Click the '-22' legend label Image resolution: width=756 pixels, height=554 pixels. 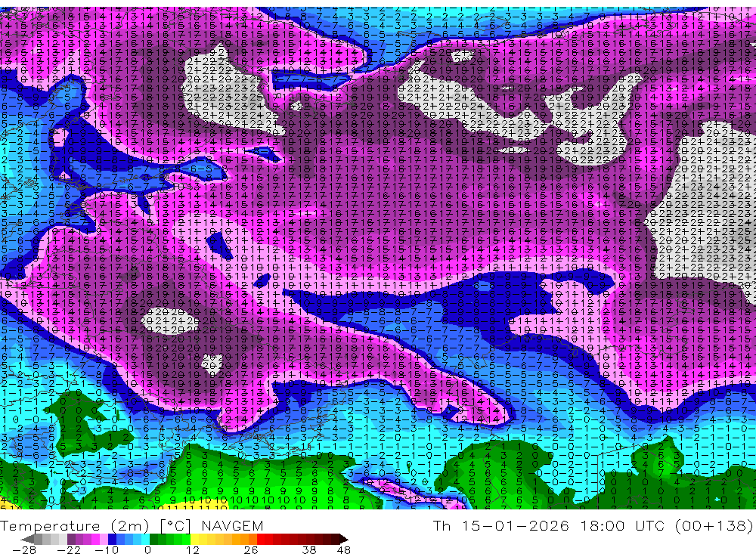click(69, 550)
